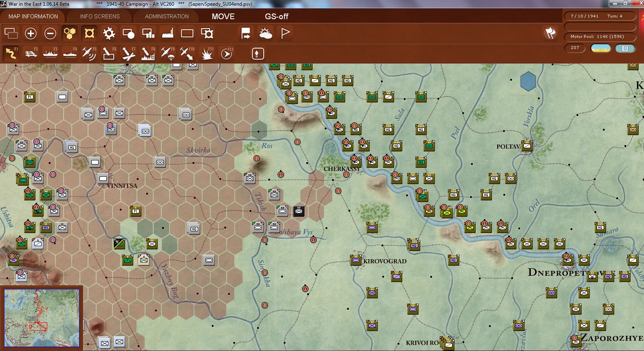The height and width of the screenshot is (351, 644).
Task: Zoom in the map with the plus icon
Action: coord(31,33)
